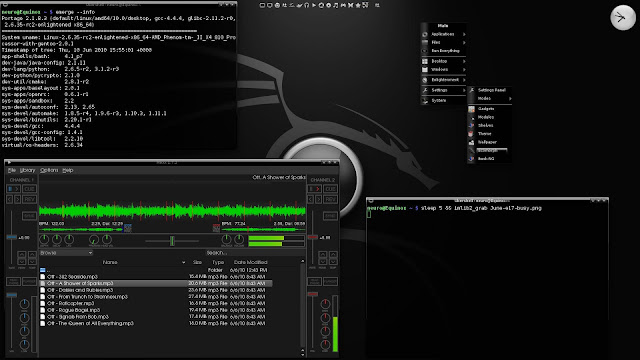Screen dimensions: 640x360
Task: Open the Mixxx Options menu
Action: pyautogui.click(x=49, y=170)
